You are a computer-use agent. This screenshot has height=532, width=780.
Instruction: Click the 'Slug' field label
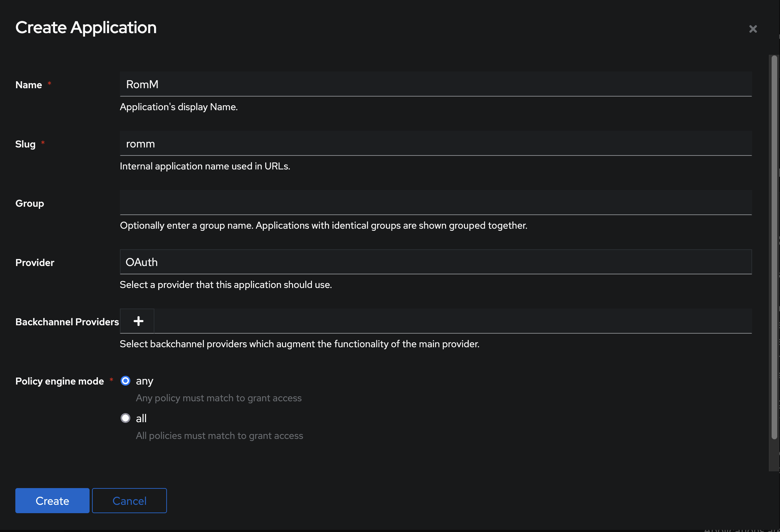tap(25, 144)
